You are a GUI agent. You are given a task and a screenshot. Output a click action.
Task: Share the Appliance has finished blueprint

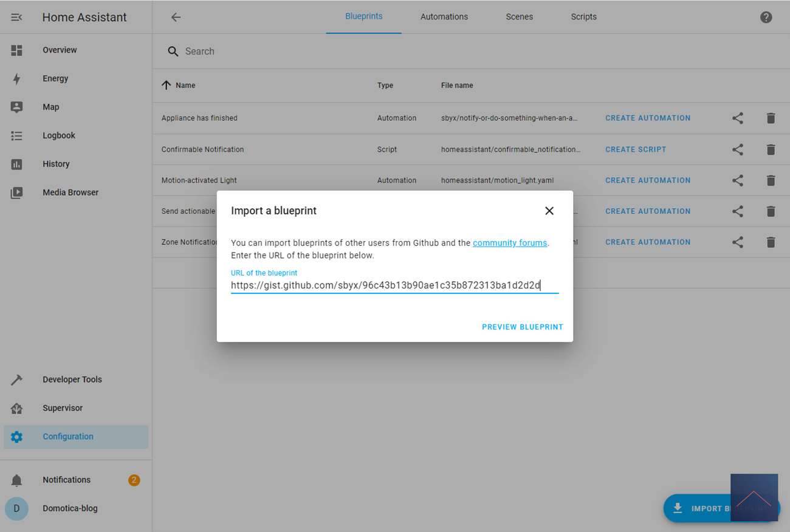[737, 118]
